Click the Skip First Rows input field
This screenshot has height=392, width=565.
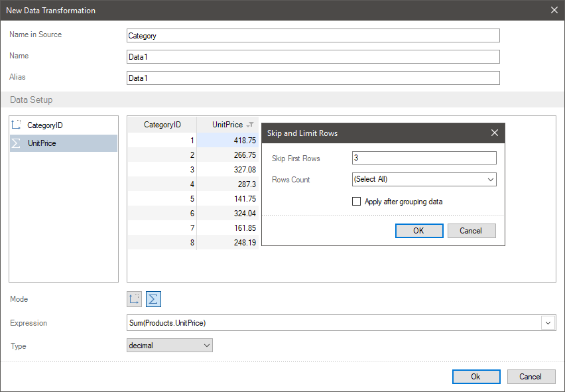click(x=424, y=158)
